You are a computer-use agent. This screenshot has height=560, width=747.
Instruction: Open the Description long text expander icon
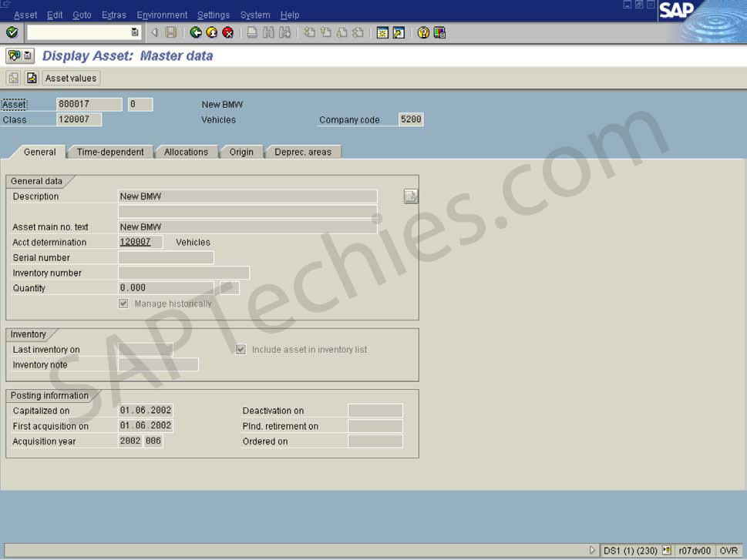pos(409,196)
